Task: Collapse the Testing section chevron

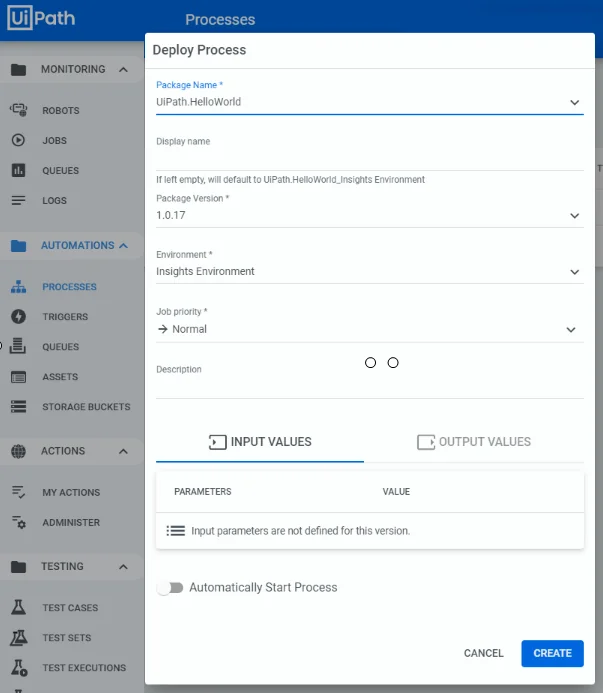Action: pyautogui.click(x=123, y=567)
